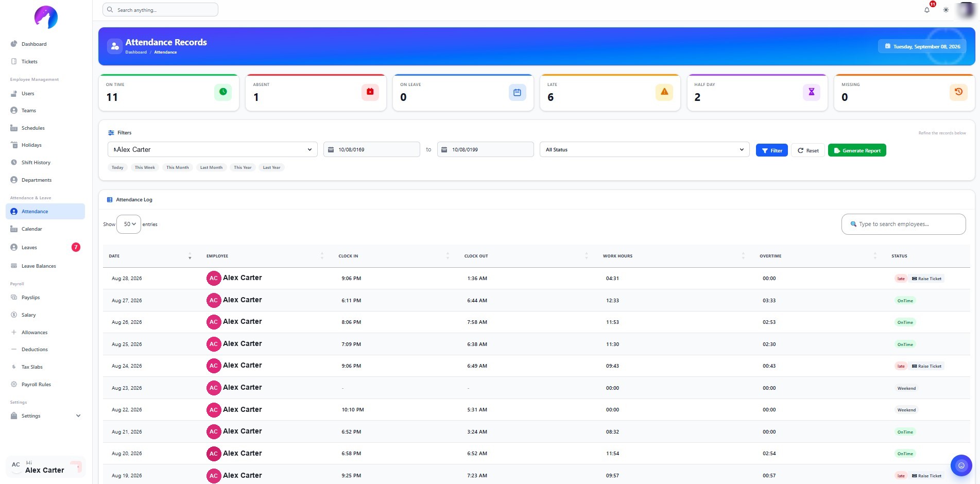
Task: Raise Ticket for Aug 24, 2026 row
Action: [x=926, y=366]
